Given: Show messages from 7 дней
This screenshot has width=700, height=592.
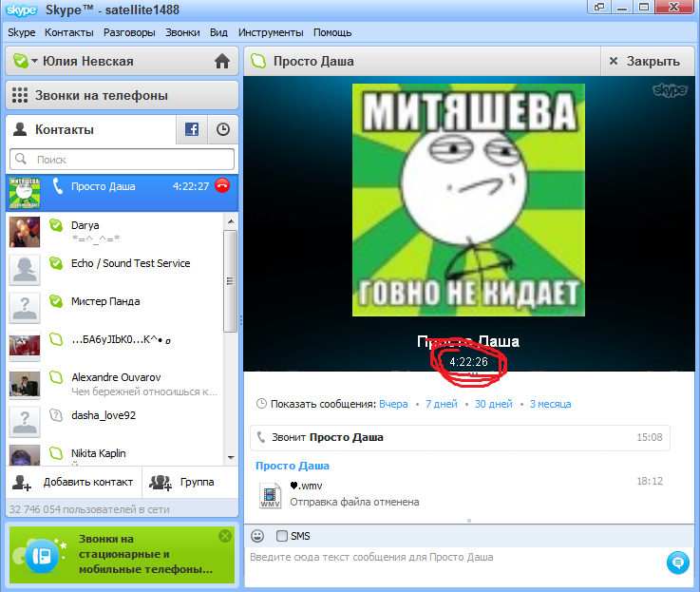Looking at the screenshot, I should point(442,404).
